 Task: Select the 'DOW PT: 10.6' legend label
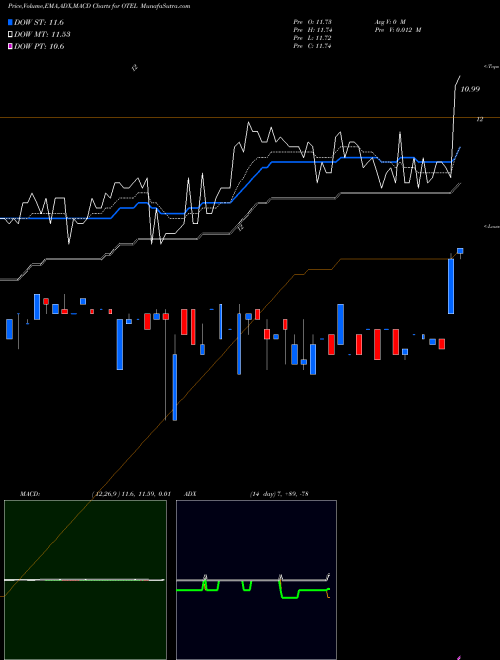[x=39, y=46]
